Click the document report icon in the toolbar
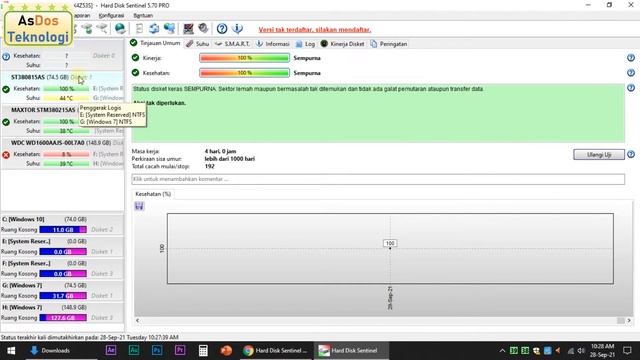This screenshot has height=360, width=640. pyautogui.click(x=139, y=28)
